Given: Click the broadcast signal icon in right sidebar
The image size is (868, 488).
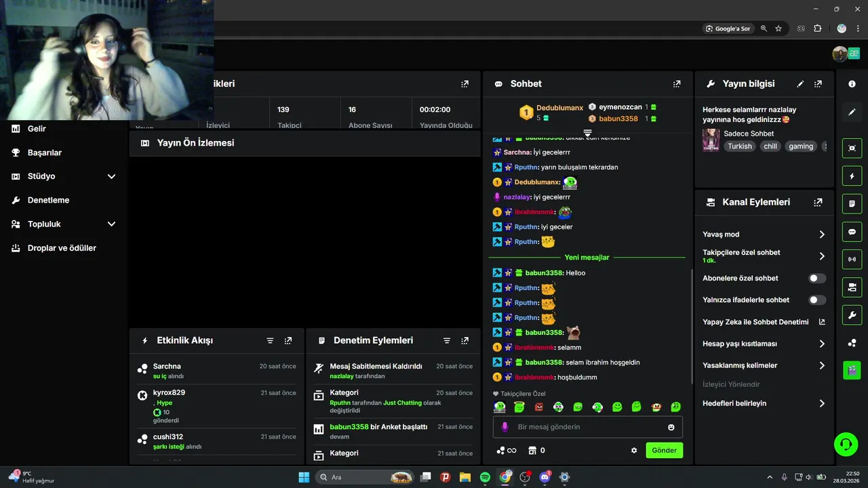Looking at the screenshot, I should pos(852,259).
